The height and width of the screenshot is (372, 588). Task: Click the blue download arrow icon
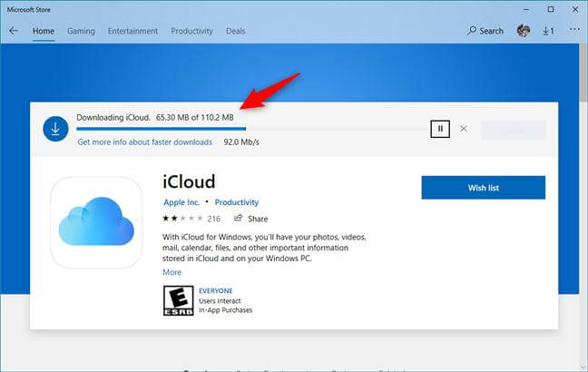tap(55, 129)
